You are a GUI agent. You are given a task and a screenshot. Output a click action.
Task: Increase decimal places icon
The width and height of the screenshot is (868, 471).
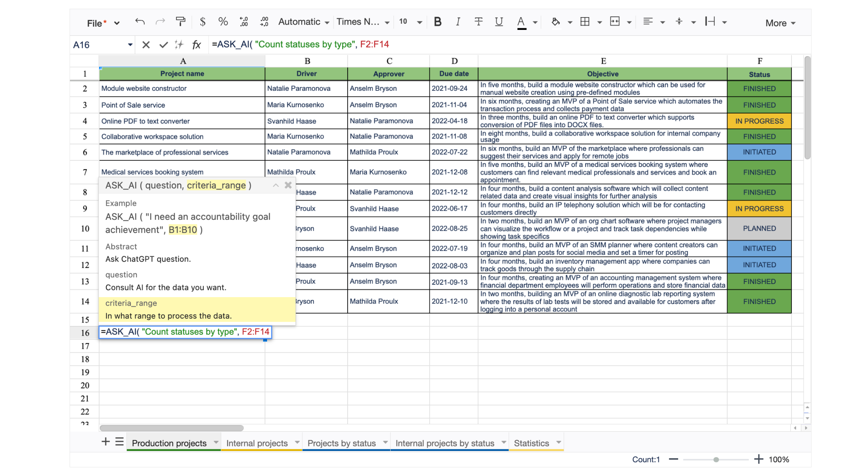pos(264,22)
